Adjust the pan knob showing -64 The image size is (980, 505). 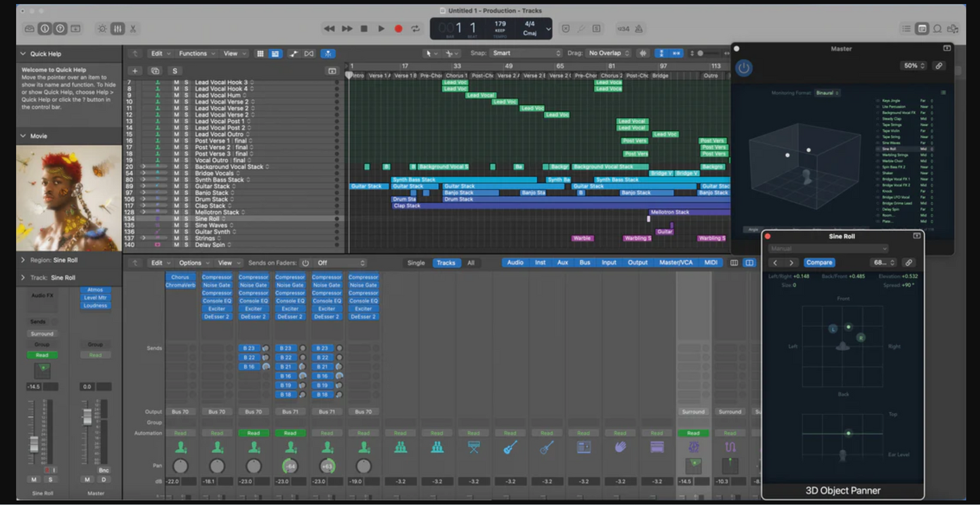click(291, 465)
